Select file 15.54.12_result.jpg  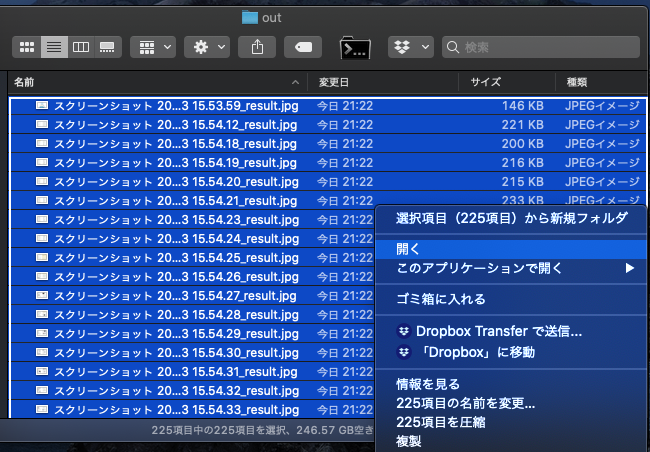click(176, 125)
